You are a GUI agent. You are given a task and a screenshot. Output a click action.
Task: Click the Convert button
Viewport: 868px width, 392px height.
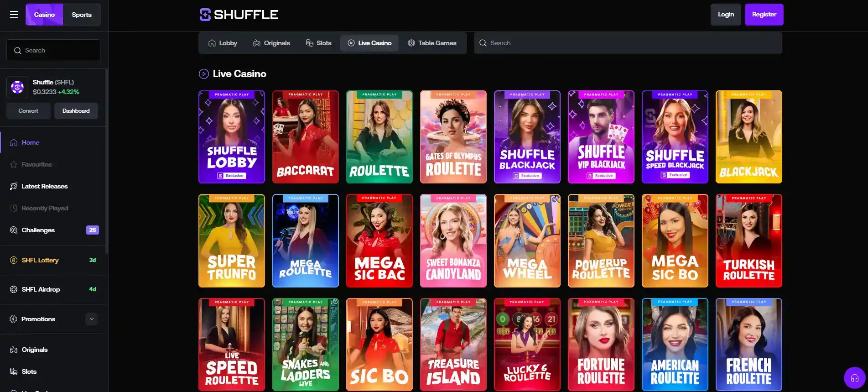click(28, 111)
